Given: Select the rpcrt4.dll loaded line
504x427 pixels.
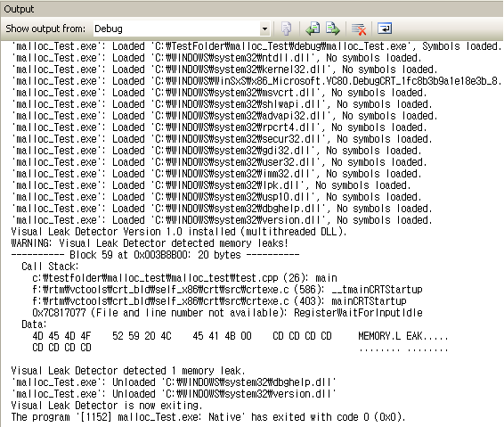Looking at the screenshot, I should [x=219, y=127].
